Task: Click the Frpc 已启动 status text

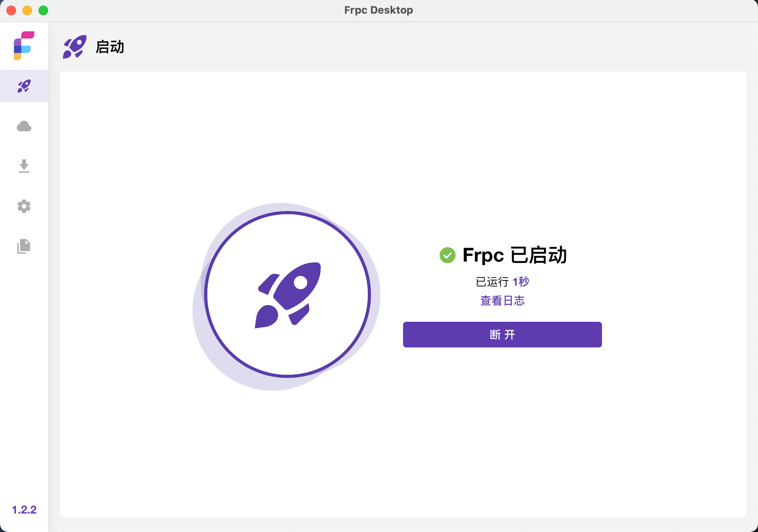Action: point(515,255)
